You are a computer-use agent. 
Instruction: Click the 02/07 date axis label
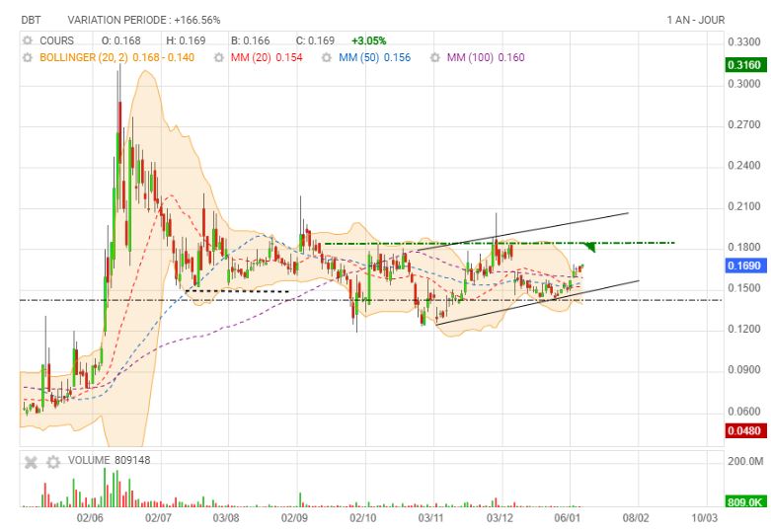pos(158,518)
